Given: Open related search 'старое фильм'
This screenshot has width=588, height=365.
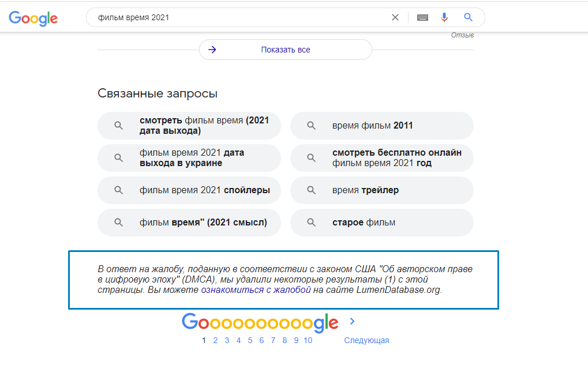Looking at the screenshot, I should coord(381,222).
